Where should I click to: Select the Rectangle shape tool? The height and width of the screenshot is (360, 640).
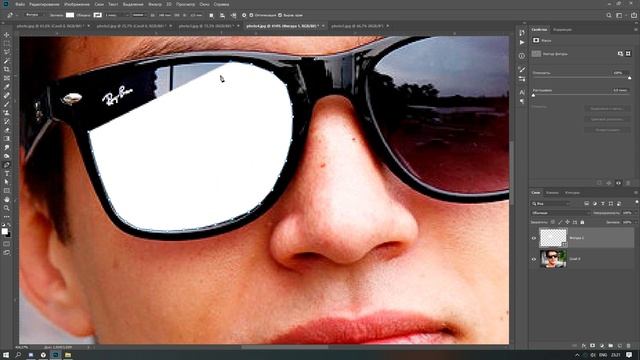(7, 191)
